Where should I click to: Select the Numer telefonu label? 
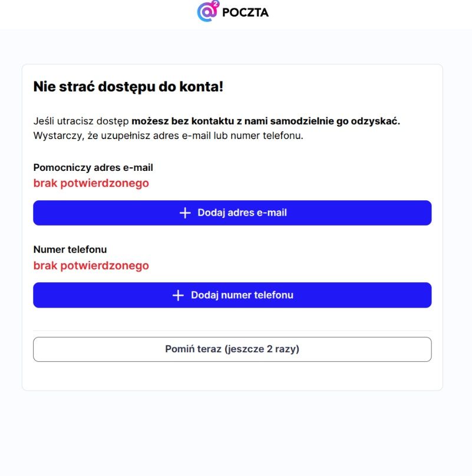click(x=70, y=249)
